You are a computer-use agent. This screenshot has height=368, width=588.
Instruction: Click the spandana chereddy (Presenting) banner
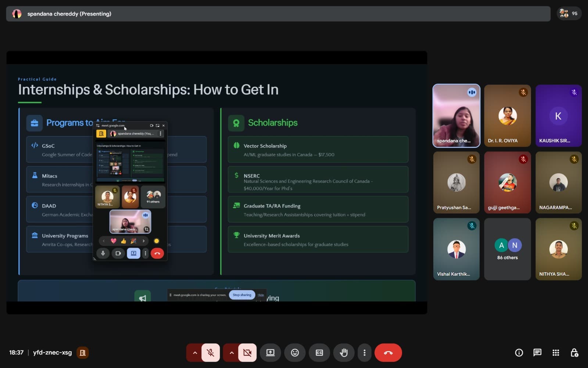point(278,14)
